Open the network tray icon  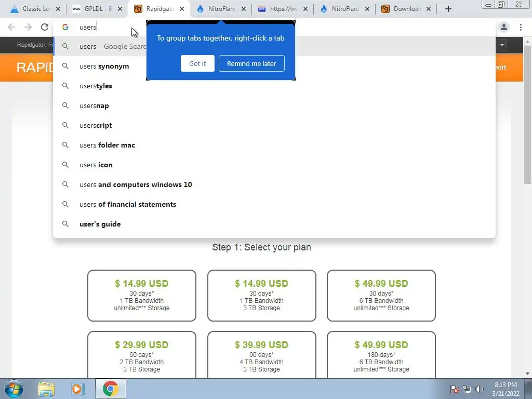[x=467, y=389]
